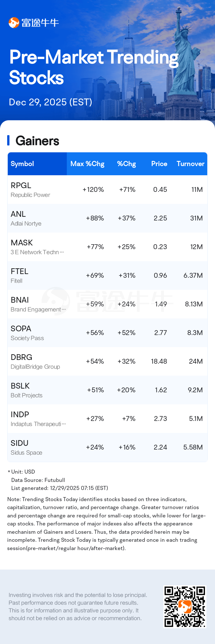Click the BNAI Brand Engagement entry
The height and width of the screenshot is (644, 215).
coord(107,304)
